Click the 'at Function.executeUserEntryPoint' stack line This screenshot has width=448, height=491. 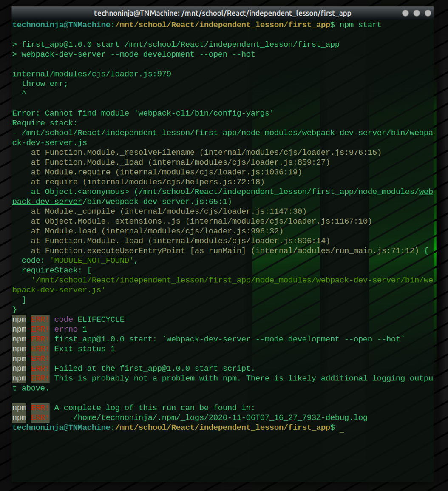[x=230, y=250]
